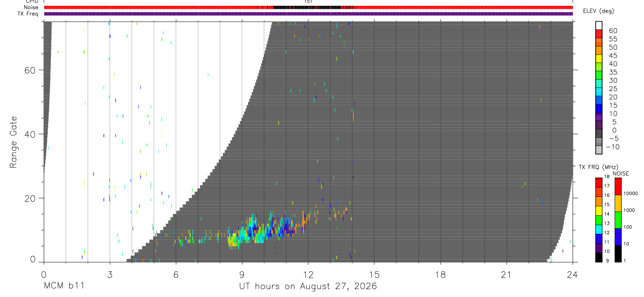Viewport: 644px width, 297px height.
Task: Click the Range Gate axis title
Action: click(14, 142)
